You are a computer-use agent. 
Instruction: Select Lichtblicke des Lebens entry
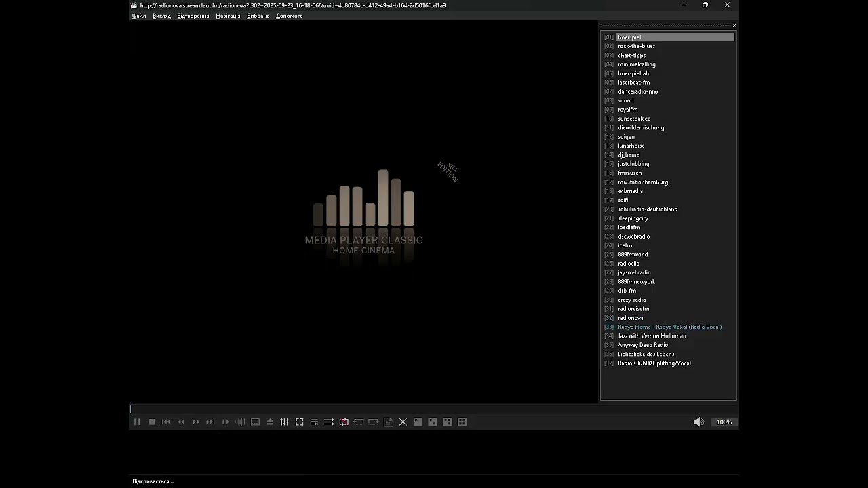tap(669, 354)
